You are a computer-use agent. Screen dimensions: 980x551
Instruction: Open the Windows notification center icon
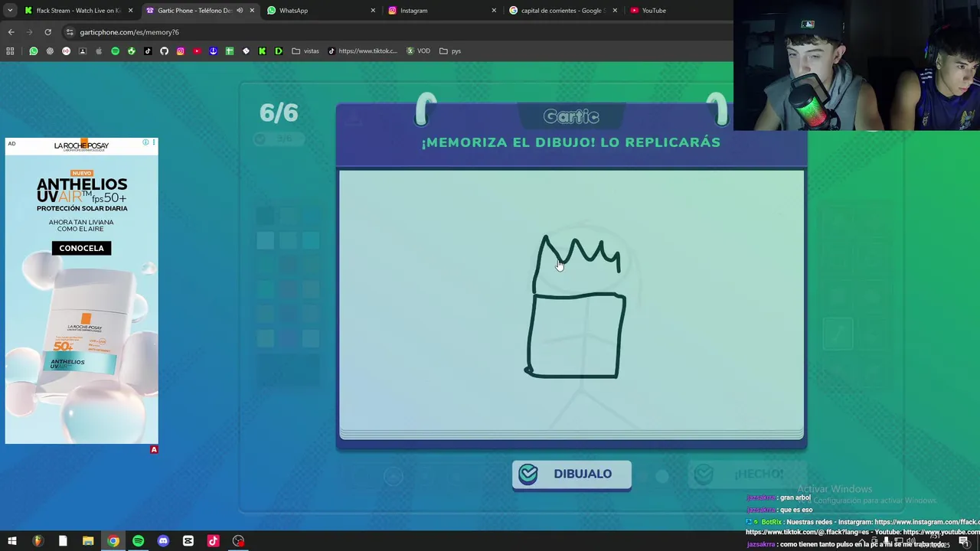[964, 542]
